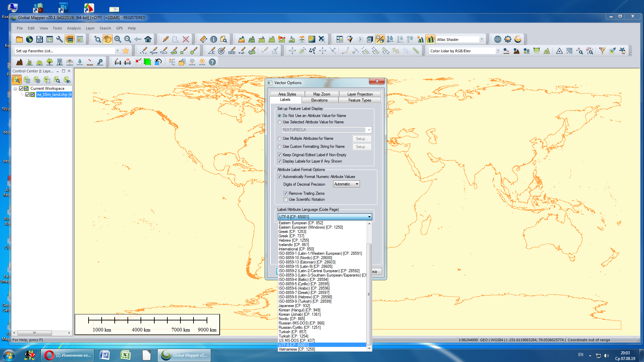This screenshot has width=644, height=362.
Task: Click the Home full view icon
Action: [148, 40]
